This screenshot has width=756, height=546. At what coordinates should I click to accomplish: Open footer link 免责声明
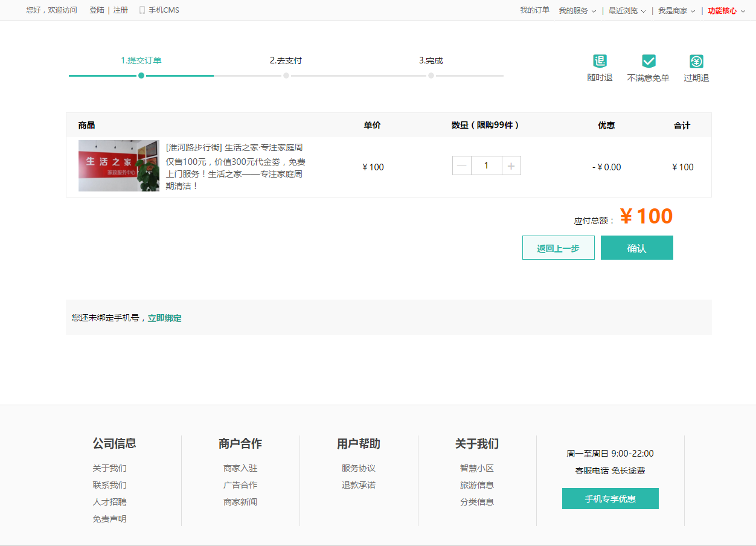(109, 519)
